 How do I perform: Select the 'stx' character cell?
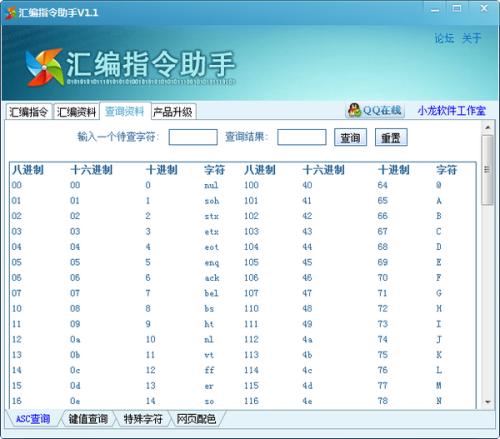click(212, 216)
